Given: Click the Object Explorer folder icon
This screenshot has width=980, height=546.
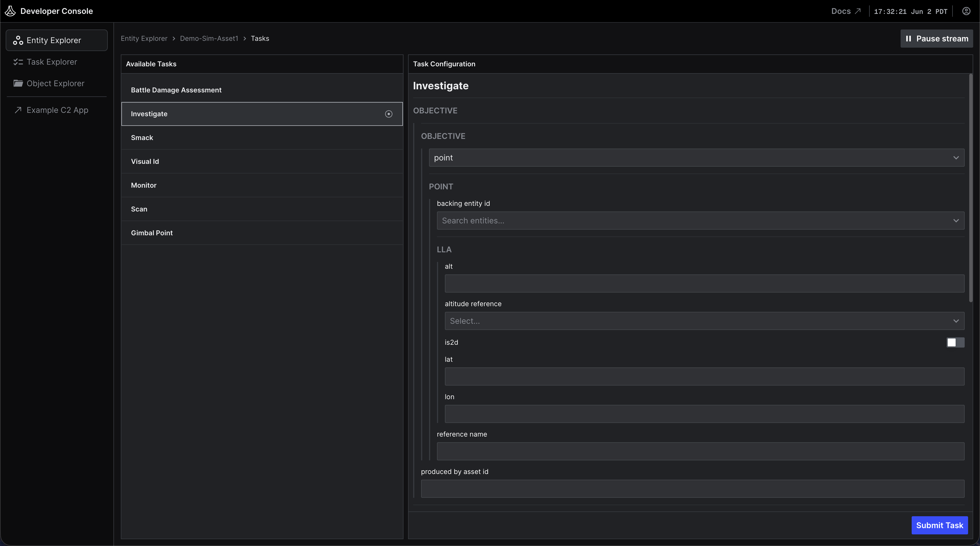Looking at the screenshot, I should coord(18,83).
